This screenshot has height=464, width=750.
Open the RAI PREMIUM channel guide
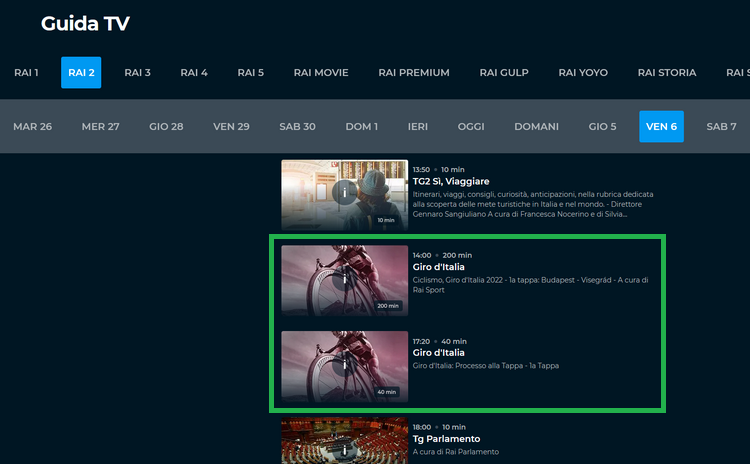tap(414, 73)
